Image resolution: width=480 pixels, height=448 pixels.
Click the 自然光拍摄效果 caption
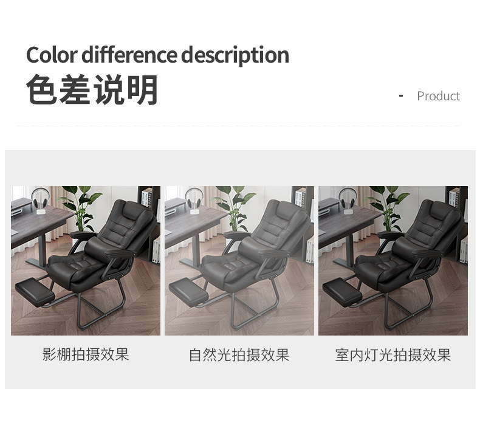coord(239,355)
